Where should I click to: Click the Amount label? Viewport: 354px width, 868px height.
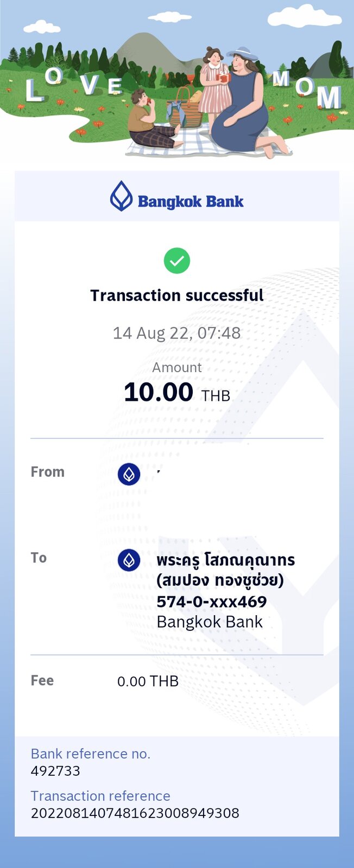(177, 367)
